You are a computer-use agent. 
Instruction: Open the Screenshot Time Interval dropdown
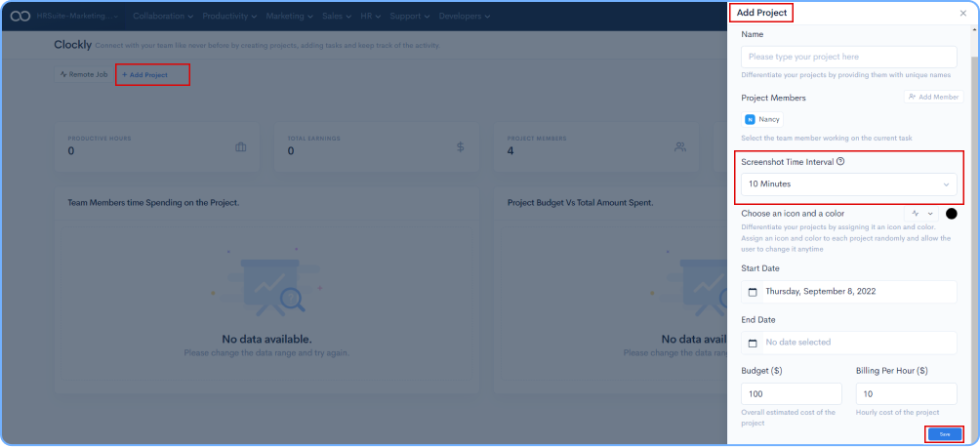848,183
